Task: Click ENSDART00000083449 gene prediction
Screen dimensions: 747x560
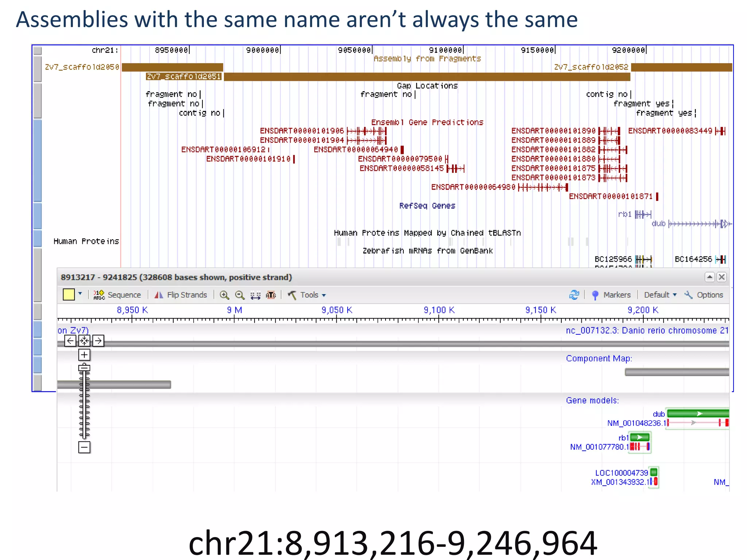Action: [677, 131]
